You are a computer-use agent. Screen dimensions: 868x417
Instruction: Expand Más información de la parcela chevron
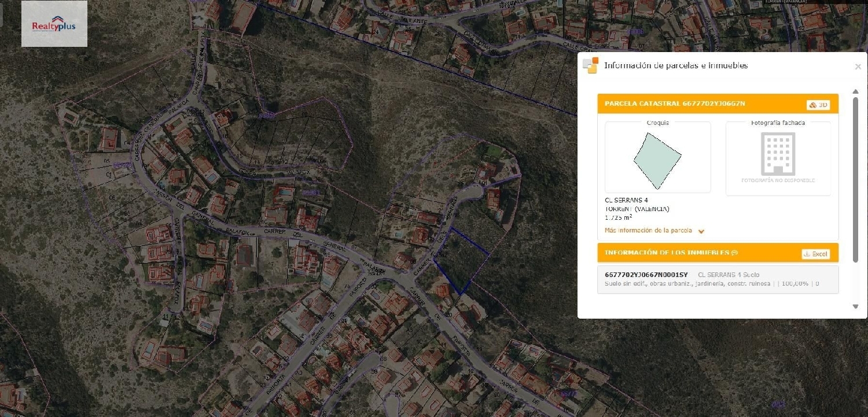coord(701,231)
